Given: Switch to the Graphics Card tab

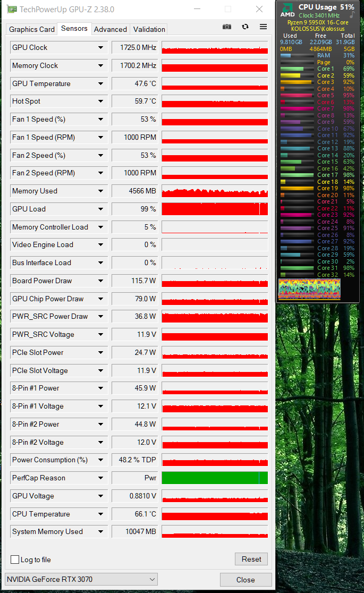Looking at the screenshot, I should [32, 29].
